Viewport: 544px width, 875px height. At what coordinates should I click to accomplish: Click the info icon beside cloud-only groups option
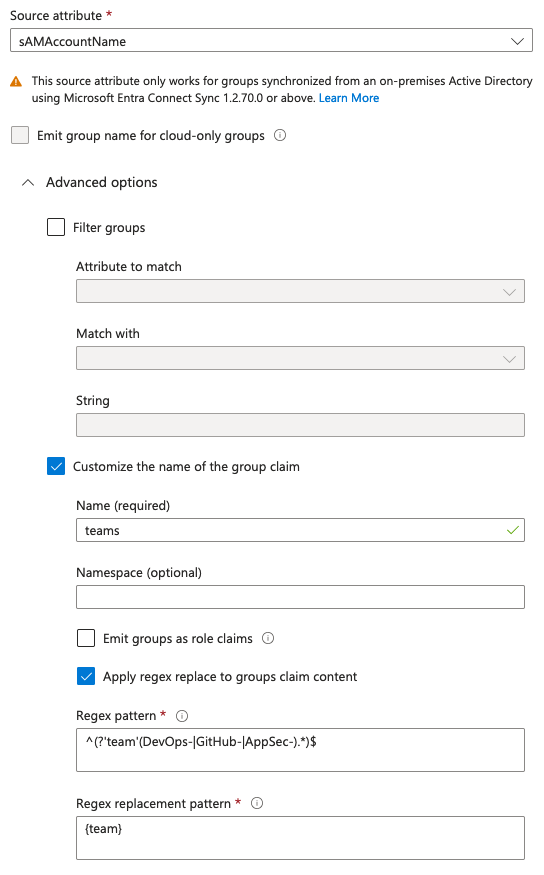click(280, 135)
